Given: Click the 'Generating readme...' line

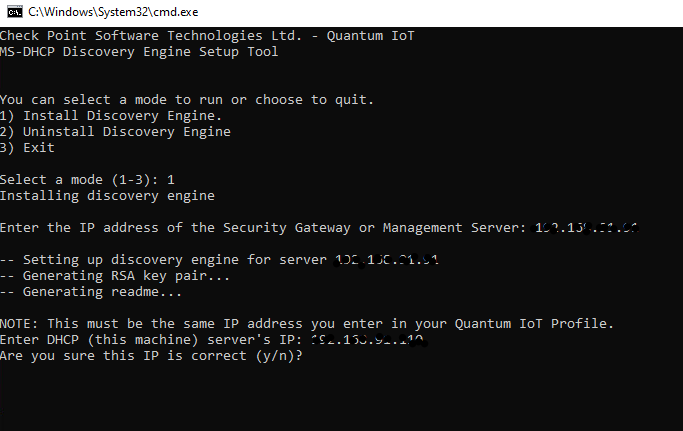Looking at the screenshot, I should pos(91,292).
